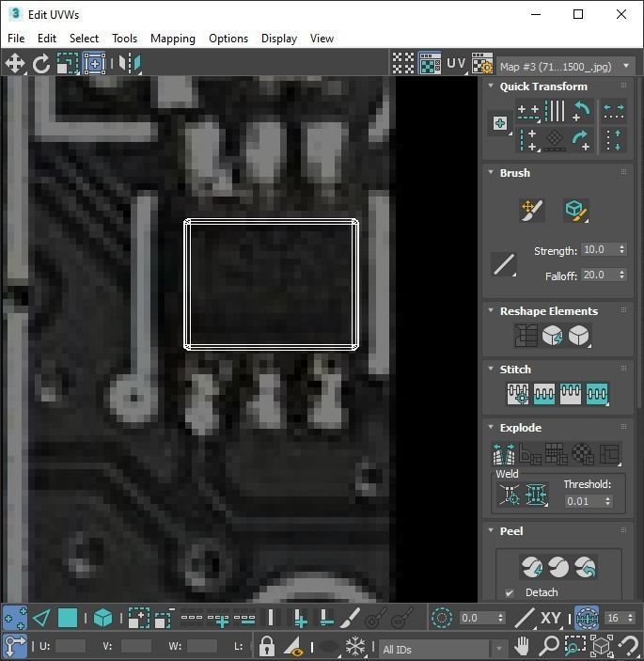Activate the Freeform Mode tool
This screenshot has width=644, height=661.
(94, 64)
